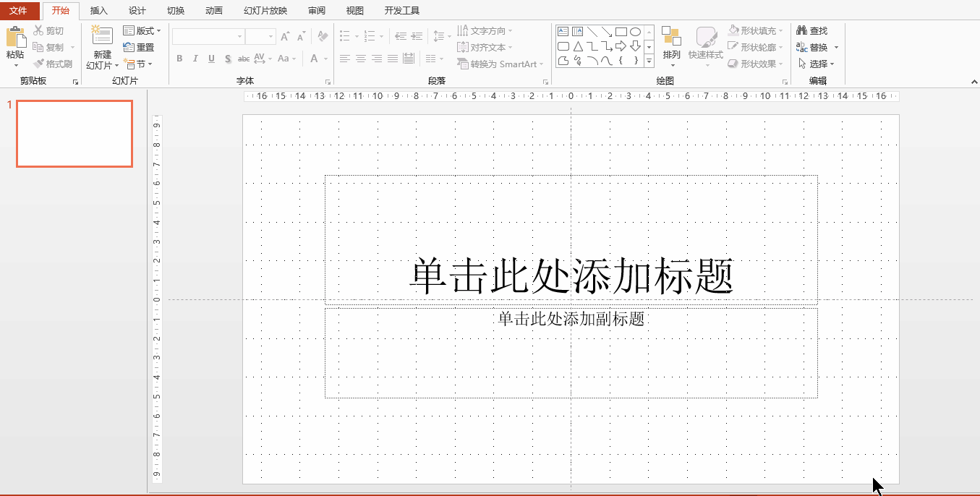The width and height of the screenshot is (980, 496).
Task: Switch to the Review (审阅) tab
Action: pyautogui.click(x=317, y=11)
